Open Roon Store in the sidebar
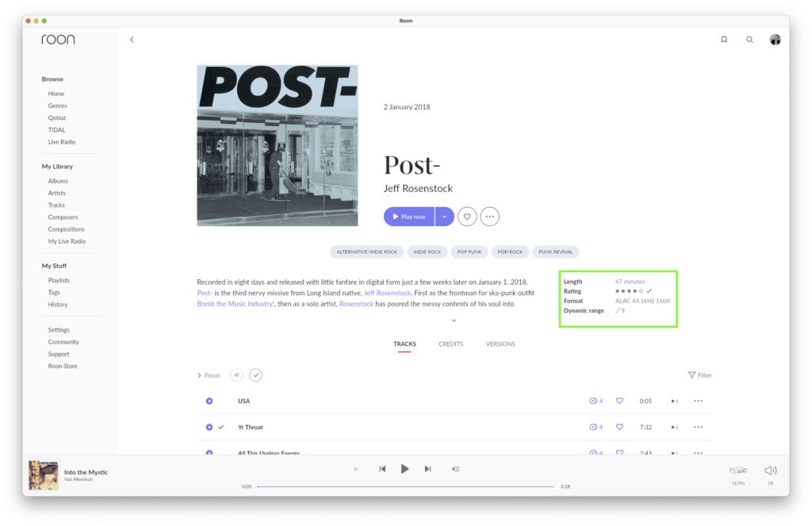This screenshot has width=812, height=526. [63, 367]
